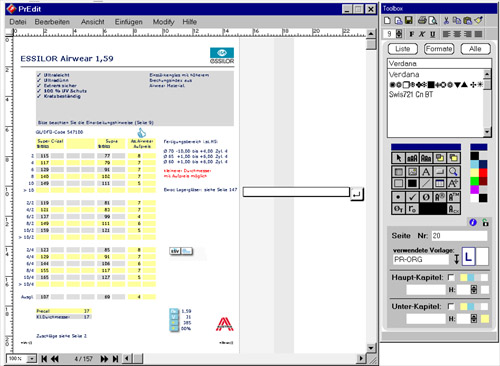The image size is (500, 366).
Task: Click the Print icon in Toolbox
Action: [422, 21]
